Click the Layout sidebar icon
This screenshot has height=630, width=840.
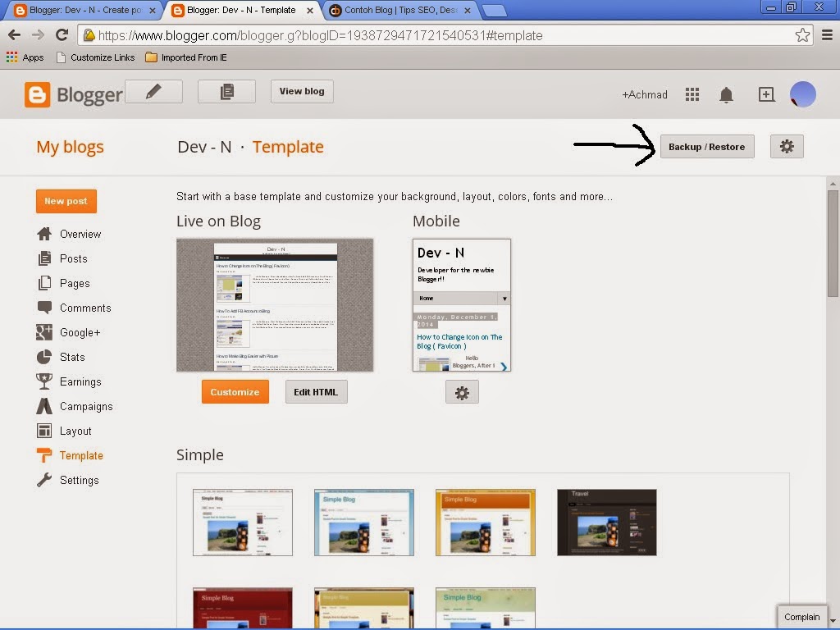44,431
